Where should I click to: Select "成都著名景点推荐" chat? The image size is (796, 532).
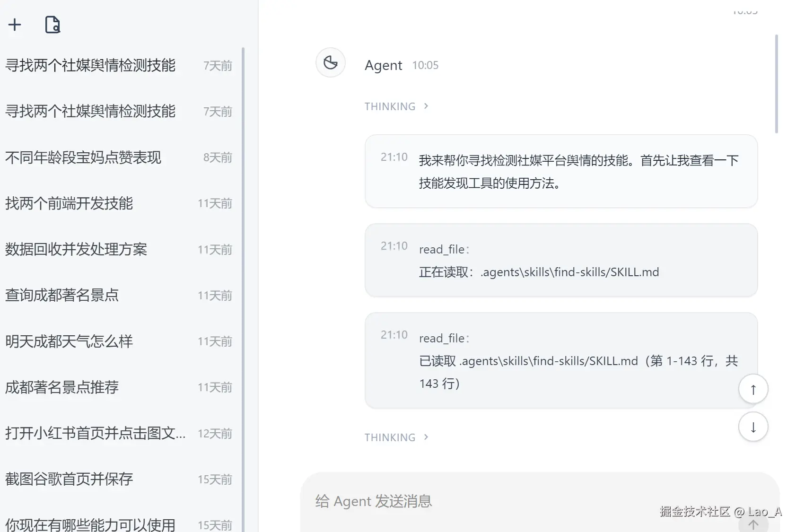coord(118,387)
